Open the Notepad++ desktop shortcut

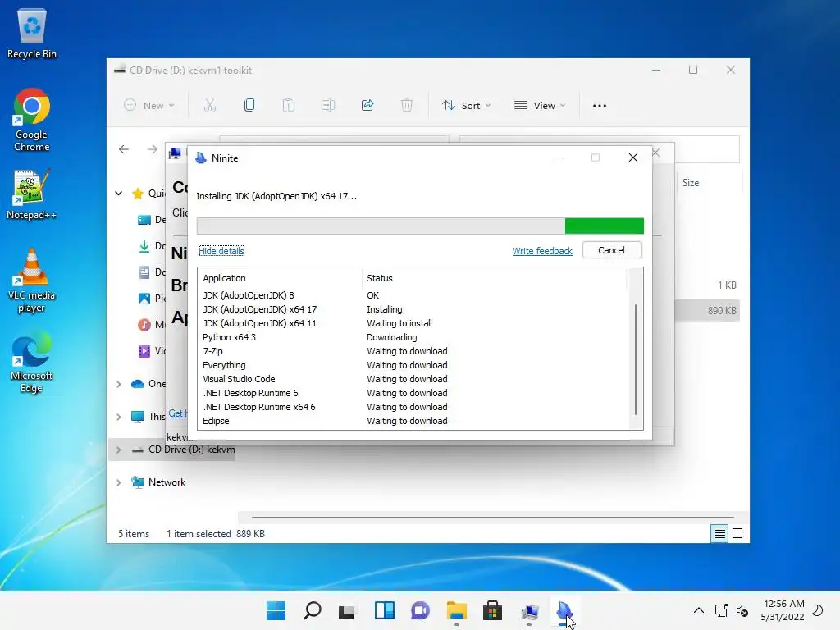click(x=32, y=195)
